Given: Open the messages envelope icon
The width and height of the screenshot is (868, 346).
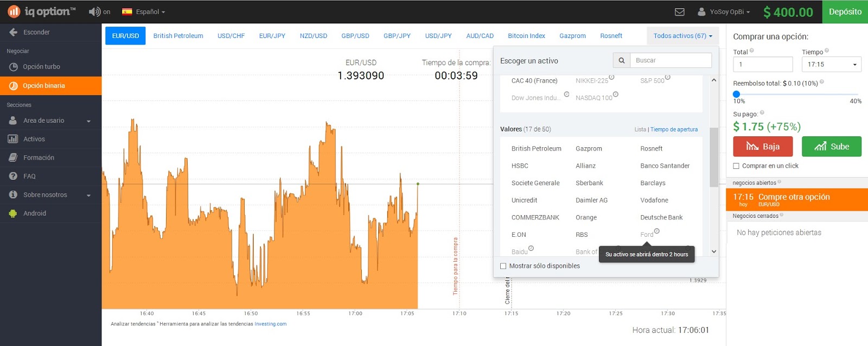Looking at the screenshot, I should pyautogui.click(x=679, y=11).
